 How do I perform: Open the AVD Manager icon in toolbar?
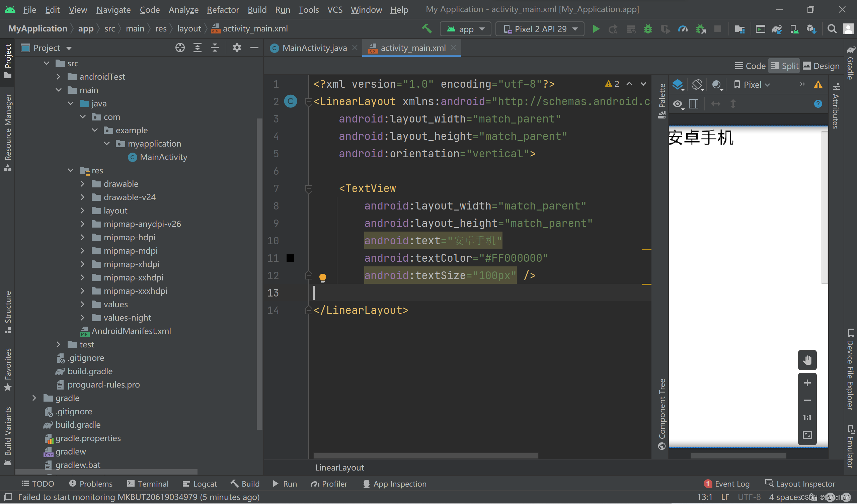coord(794,29)
